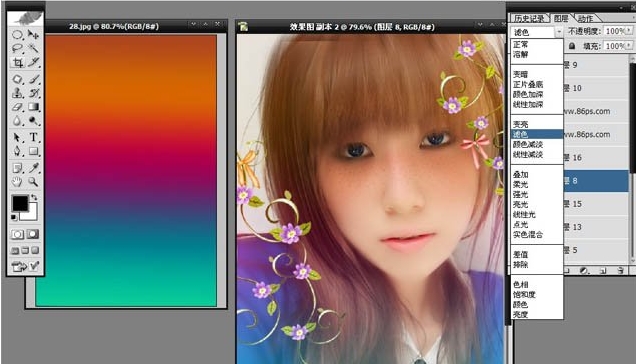Image resolution: width=636 pixels, height=364 pixels.
Task: Choose 亮度 luminosity blend mode
Action: (537, 314)
